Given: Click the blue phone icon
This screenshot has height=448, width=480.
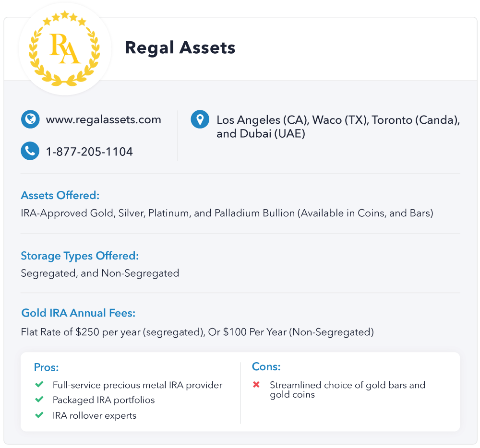Looking at the screenshot, I should [30, 151].
